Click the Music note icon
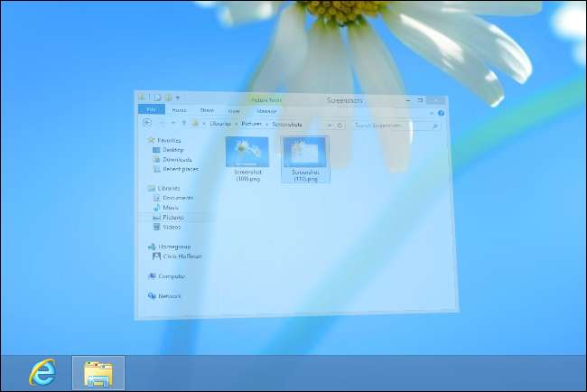587x392 pixels. click(156, 208)
